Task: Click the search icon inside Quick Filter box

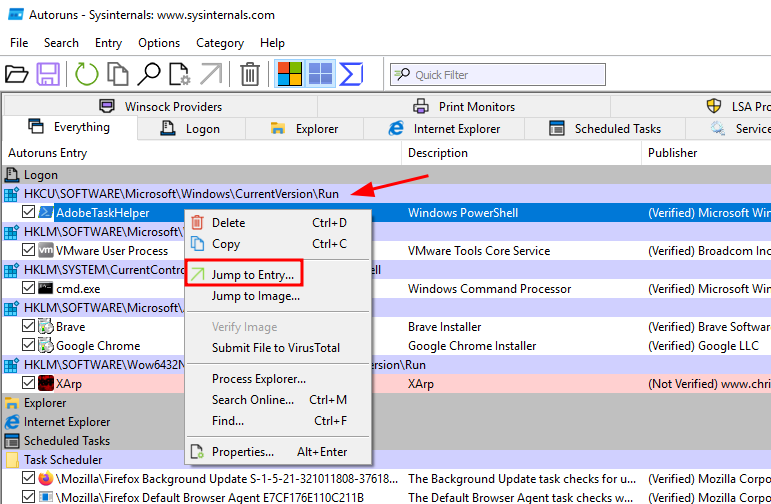Action: point(402,74)
